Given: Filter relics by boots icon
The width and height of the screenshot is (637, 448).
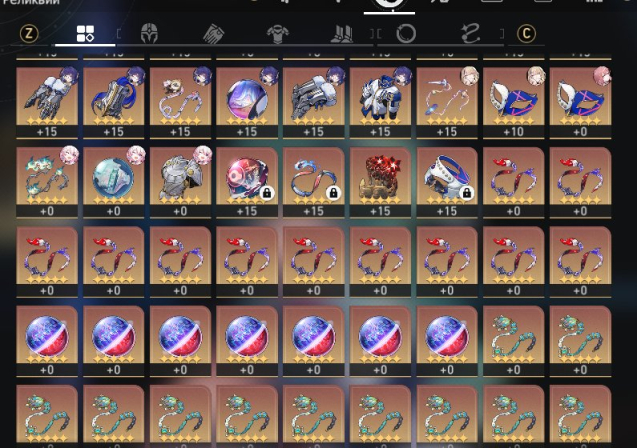Looking at the screenshot, I should 342,33.
